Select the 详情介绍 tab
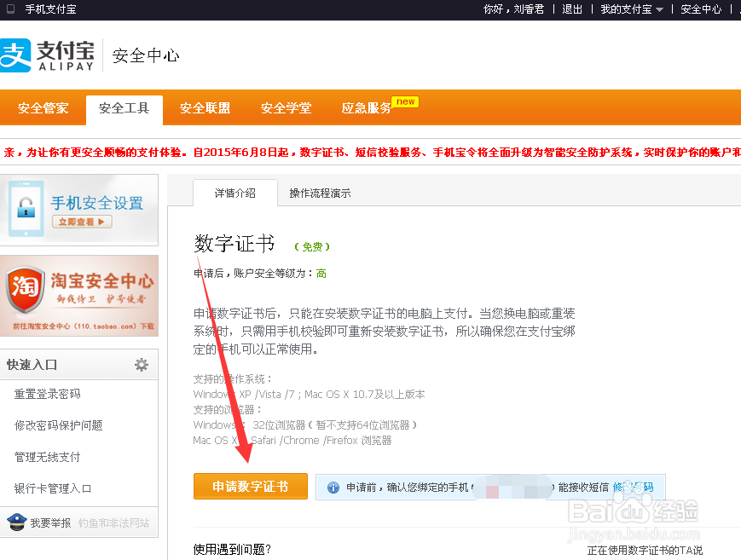Viewport: 741px width, 560px height. (x=234, y=193)
